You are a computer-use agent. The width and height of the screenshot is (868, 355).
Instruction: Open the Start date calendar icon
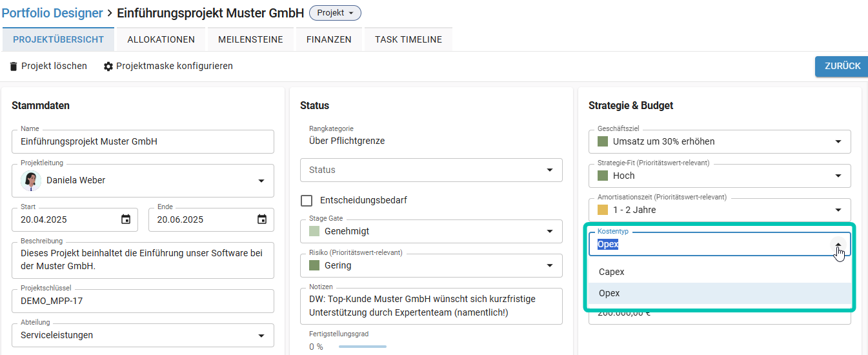pos(126,219)
